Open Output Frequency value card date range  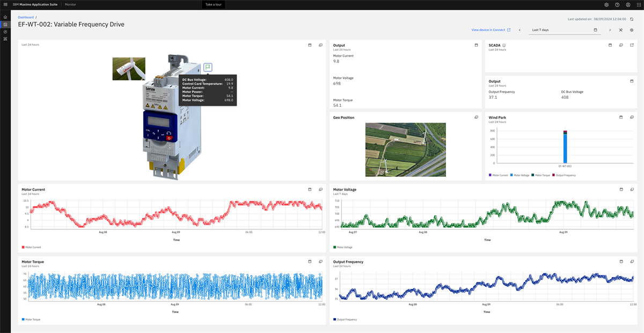point(632,81)
